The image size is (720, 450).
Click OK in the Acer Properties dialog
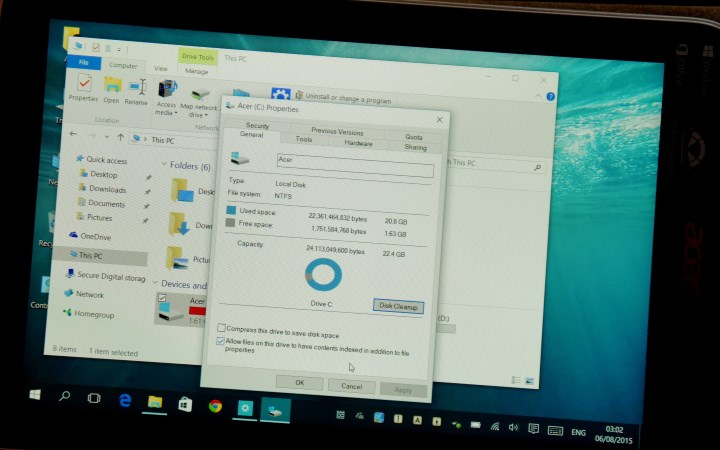point(299,382)
